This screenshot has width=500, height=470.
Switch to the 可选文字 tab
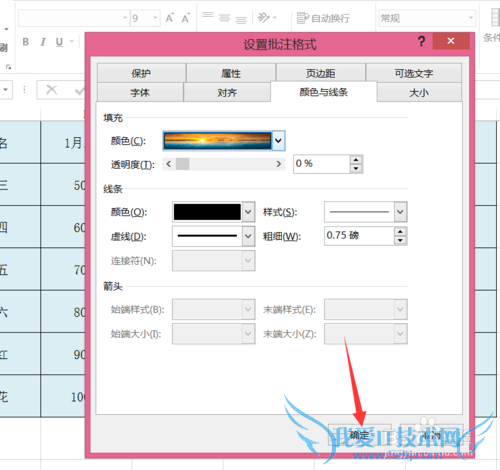pos(414,73)
